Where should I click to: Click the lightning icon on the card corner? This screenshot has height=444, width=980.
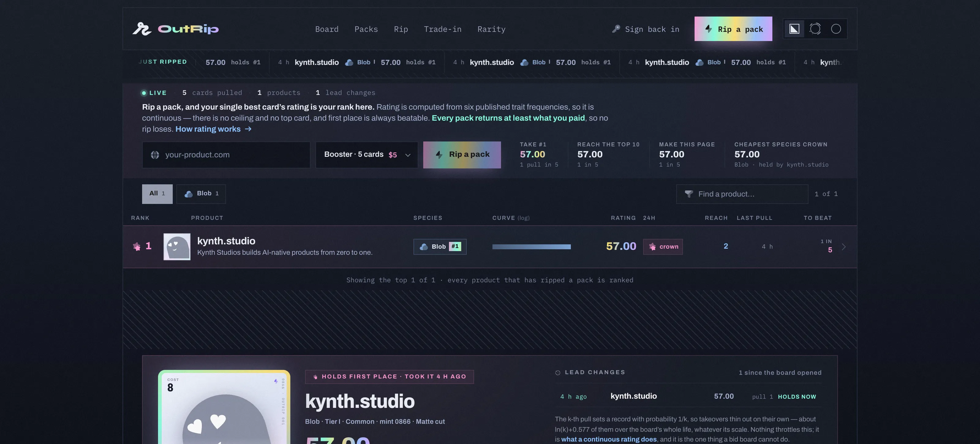click(x=276, y=381)
